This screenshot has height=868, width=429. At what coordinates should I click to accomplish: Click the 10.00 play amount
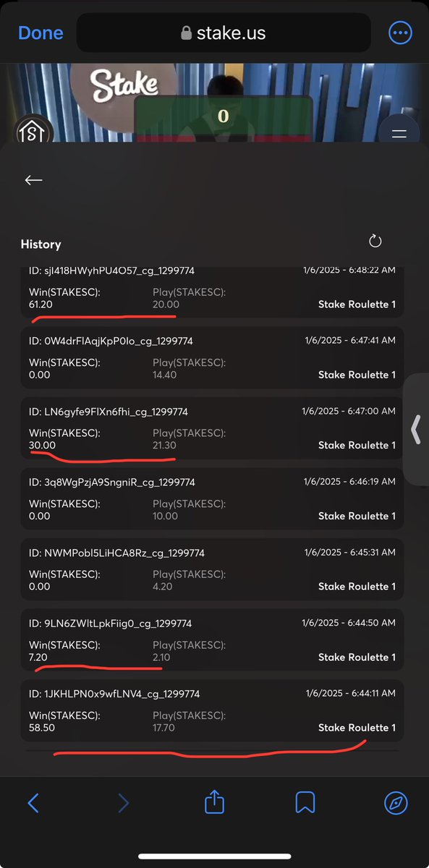[165, 516]
